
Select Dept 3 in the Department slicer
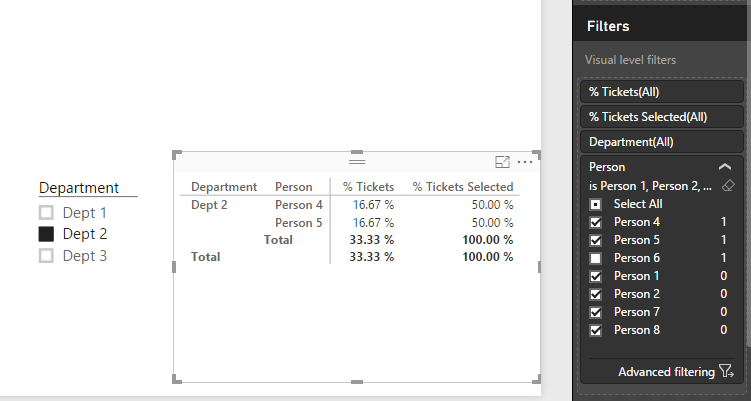46,256
